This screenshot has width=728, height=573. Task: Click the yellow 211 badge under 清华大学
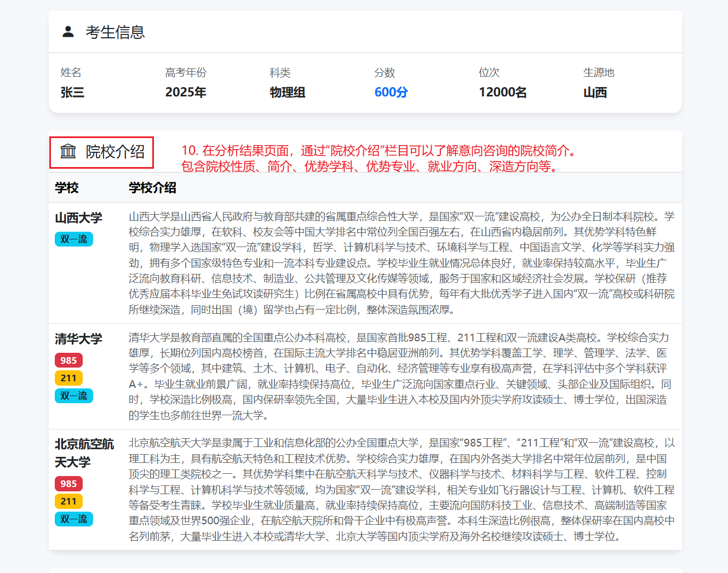point(68,378)
